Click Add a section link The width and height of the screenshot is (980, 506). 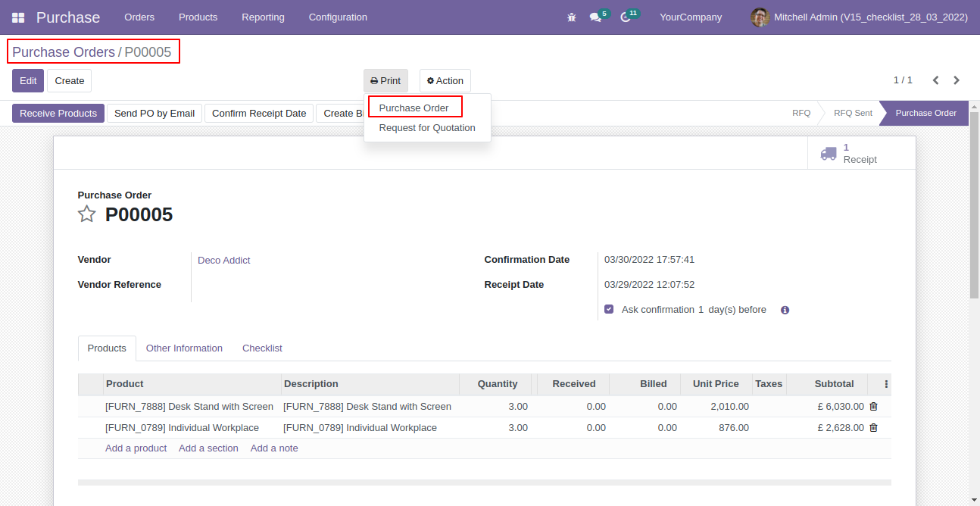[x=208, y=448]
